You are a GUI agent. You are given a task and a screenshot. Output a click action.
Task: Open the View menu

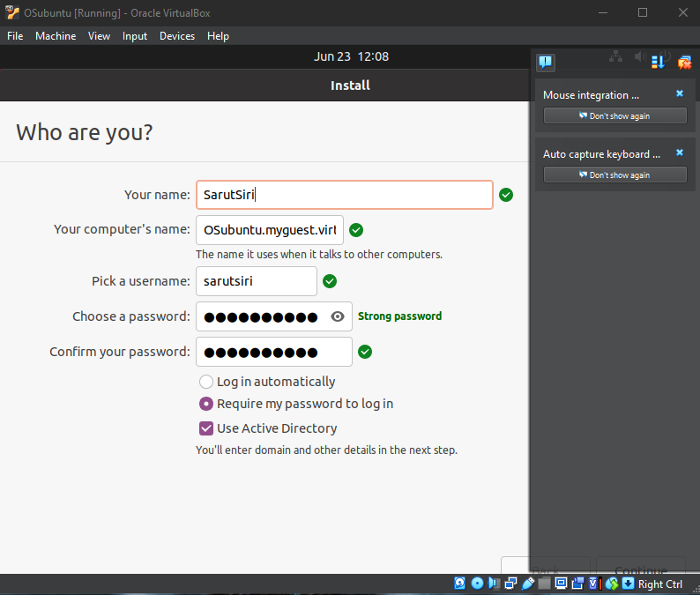click(x=99, y=36)
